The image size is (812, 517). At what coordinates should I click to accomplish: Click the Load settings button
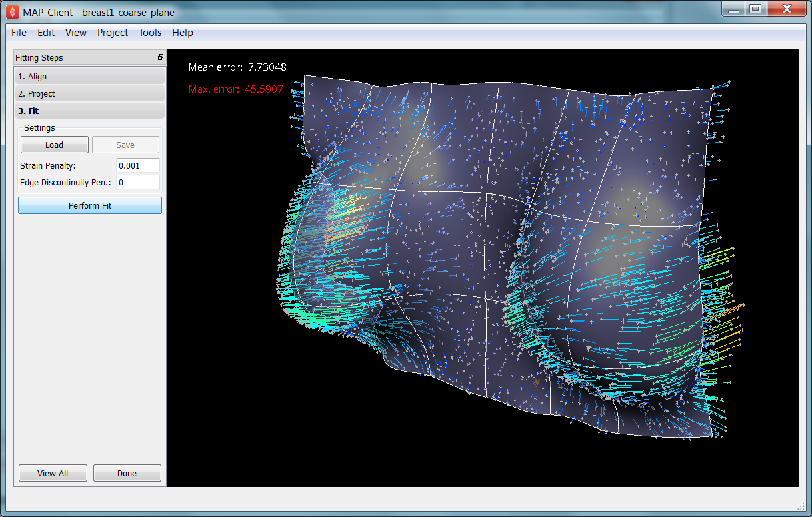[x=55, y=145]
